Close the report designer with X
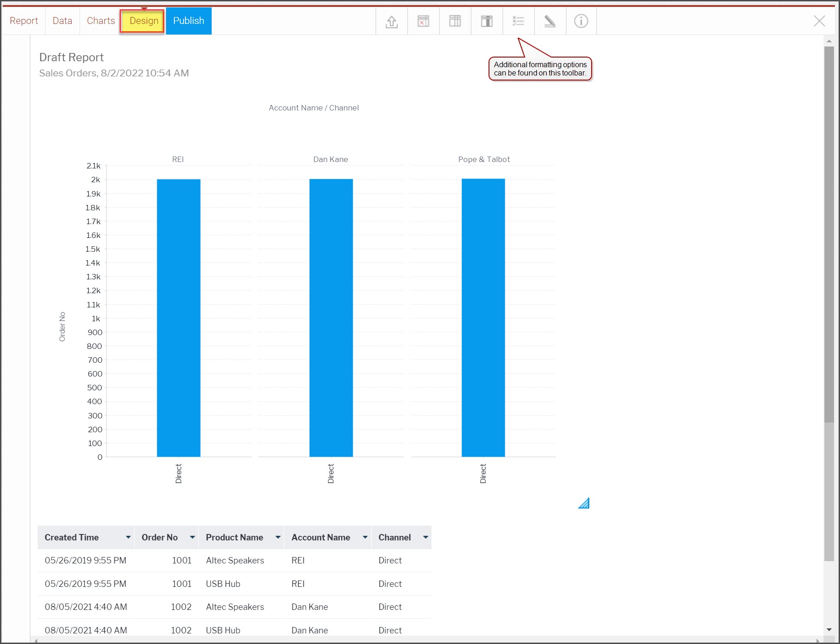 819,21
